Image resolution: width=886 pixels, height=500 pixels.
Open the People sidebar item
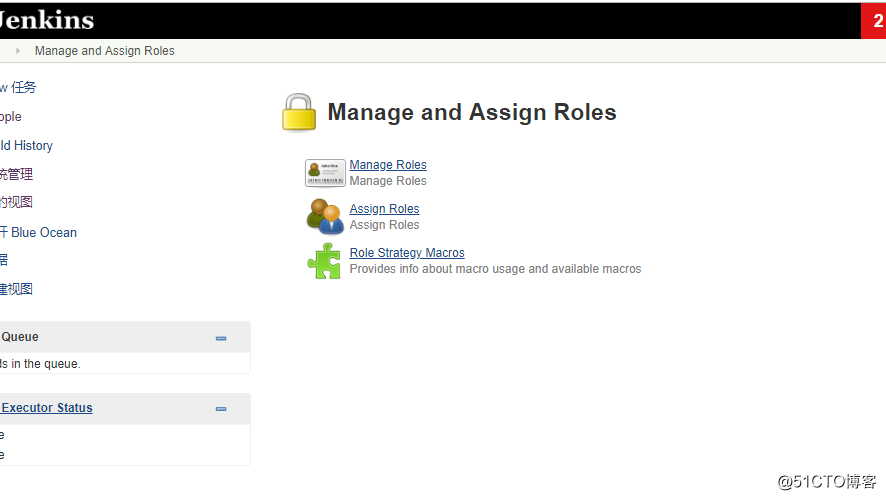click(11, 117)
